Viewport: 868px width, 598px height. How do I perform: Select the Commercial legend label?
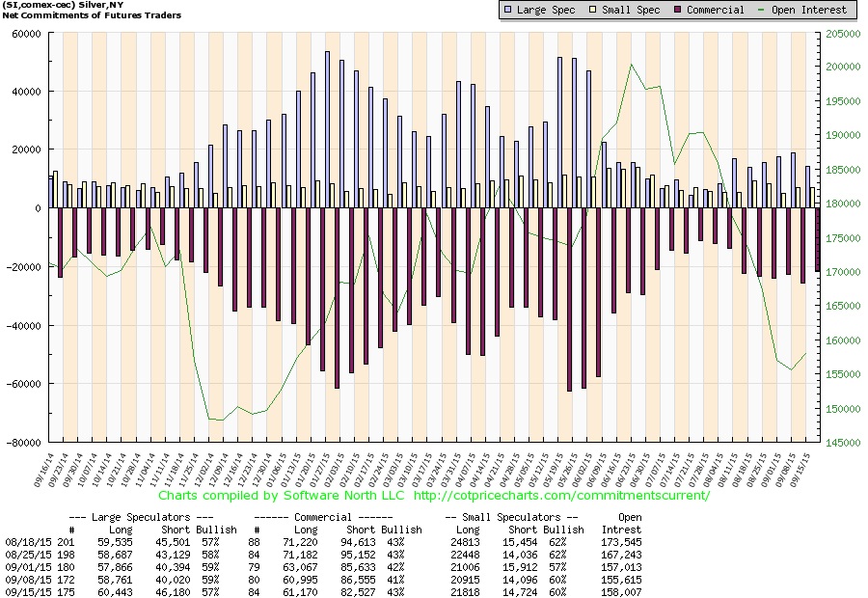(x=716, y=10)
